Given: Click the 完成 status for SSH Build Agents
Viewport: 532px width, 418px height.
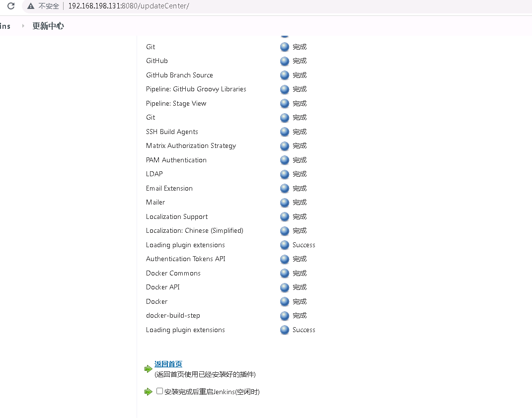Looking at the screenshot, I should [300, 132].
